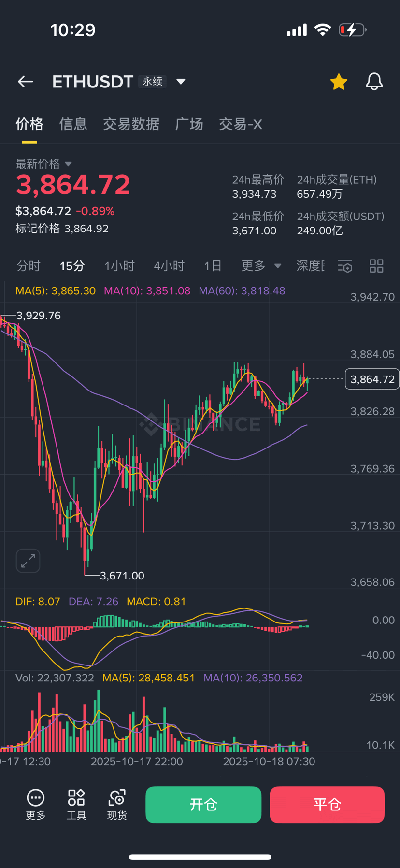Tap the large red 3,864.72 latest price

73,185
